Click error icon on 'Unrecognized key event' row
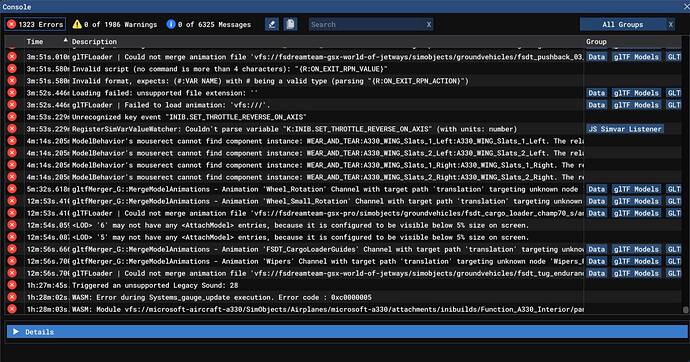 click(12, 117)
